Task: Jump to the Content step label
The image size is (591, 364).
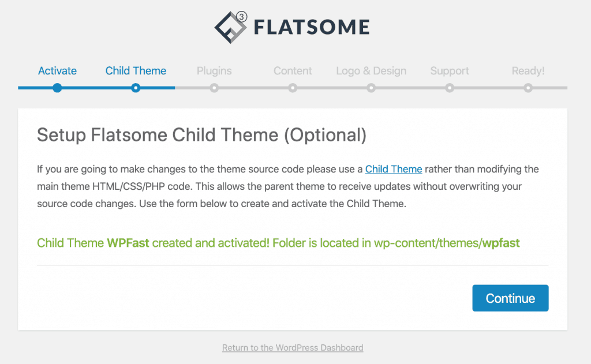Action: pos(293,70)
